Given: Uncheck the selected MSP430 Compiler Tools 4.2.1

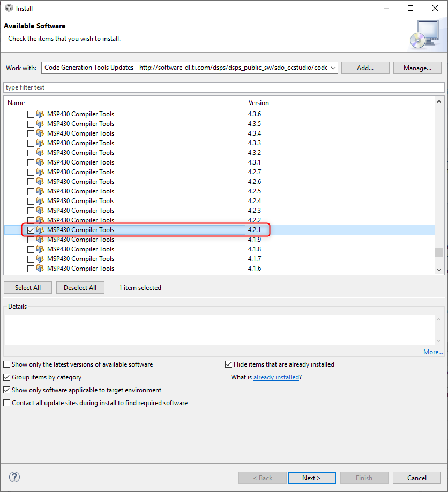Looking at the screenshot, I should click(31, 229).
